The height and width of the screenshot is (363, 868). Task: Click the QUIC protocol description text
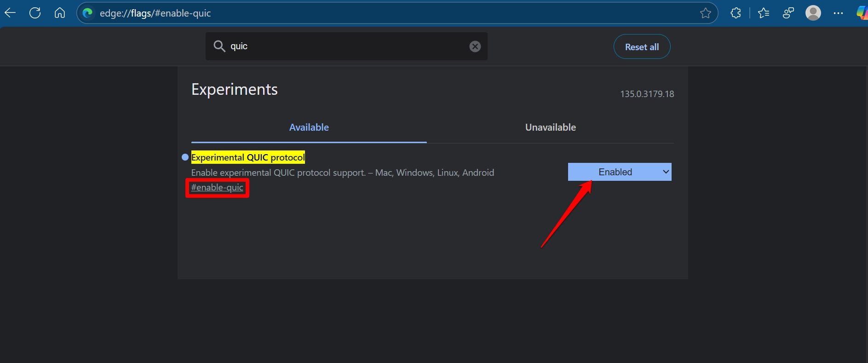[343, 173]
